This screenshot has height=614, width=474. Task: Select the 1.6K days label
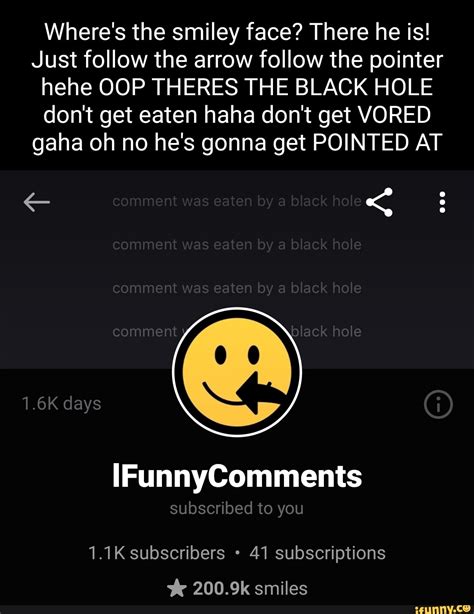coord(62,403)
